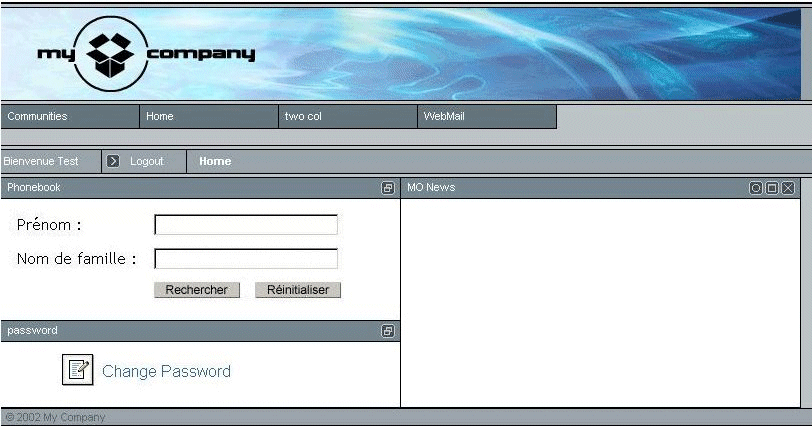This screenshot has height=426, width=812.
Task: Restore the Phonebook portlet window icon
Action: [x=388, y=188]
